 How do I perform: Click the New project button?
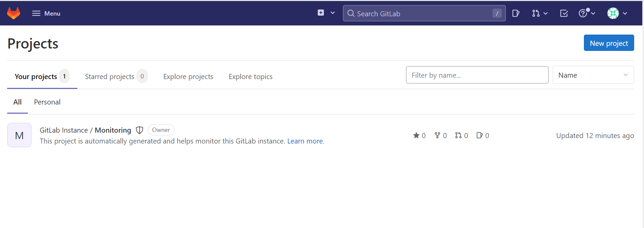pos(609,43)
